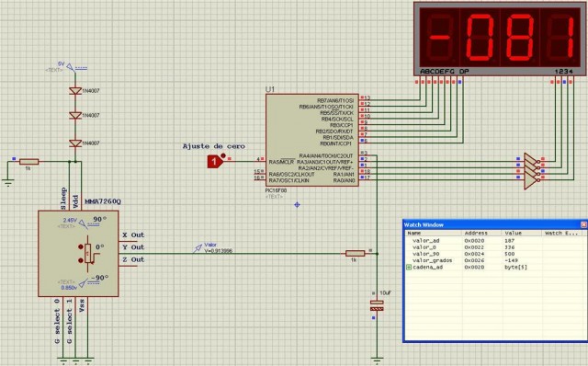Click the X Out pin label

[133, 235]
